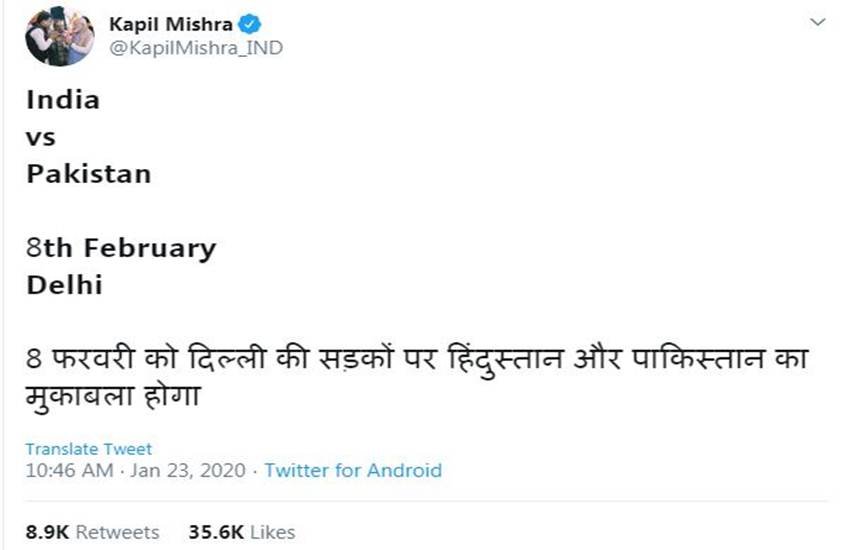The width and height of the screenshot is (850, 550).
Task: Click the 8th February line of text
Action: (x=120, y=247)
